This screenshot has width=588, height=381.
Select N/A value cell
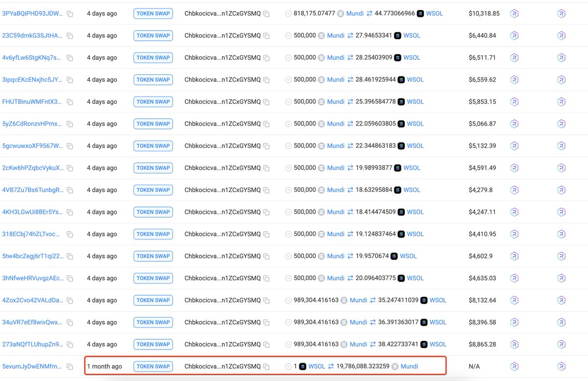coord(474,366)
